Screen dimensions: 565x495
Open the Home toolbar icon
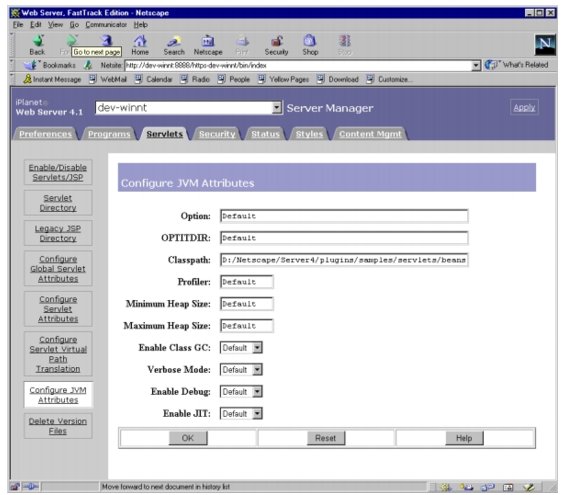[140, 45]
